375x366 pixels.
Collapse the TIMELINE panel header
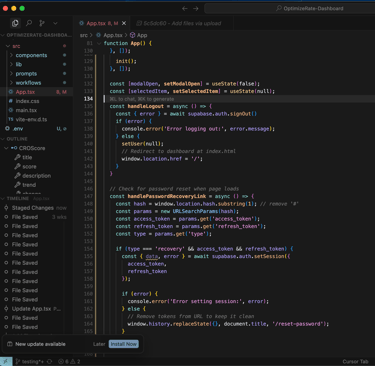tap(36, 199)
